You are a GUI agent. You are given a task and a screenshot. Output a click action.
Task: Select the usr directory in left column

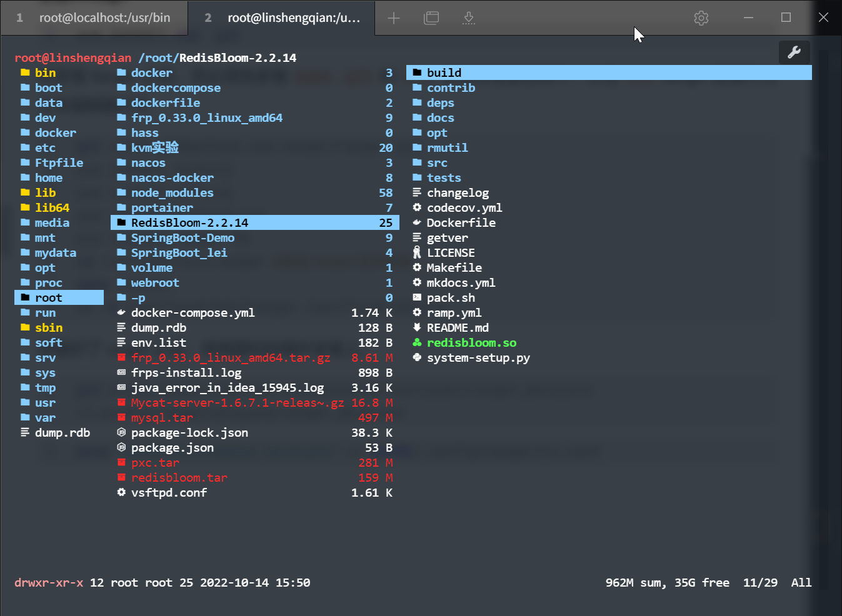45,402
